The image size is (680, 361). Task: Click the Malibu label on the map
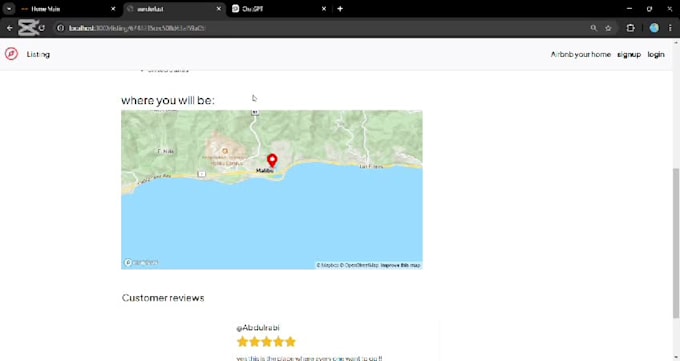265,171
